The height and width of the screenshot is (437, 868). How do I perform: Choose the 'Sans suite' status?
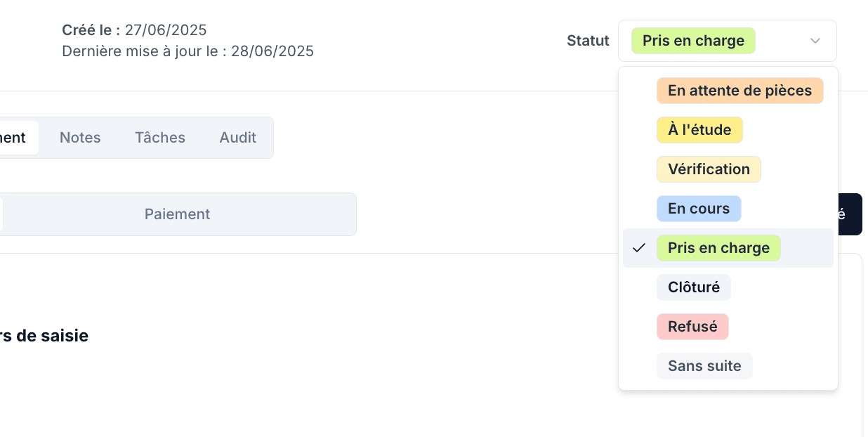click(x=704, y=366)
